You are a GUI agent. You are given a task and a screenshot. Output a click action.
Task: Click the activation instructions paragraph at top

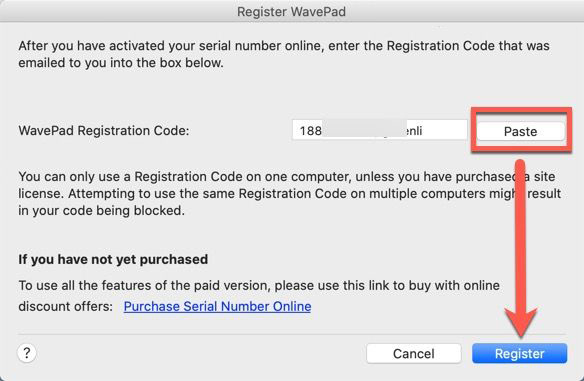[x=284, y=54]
